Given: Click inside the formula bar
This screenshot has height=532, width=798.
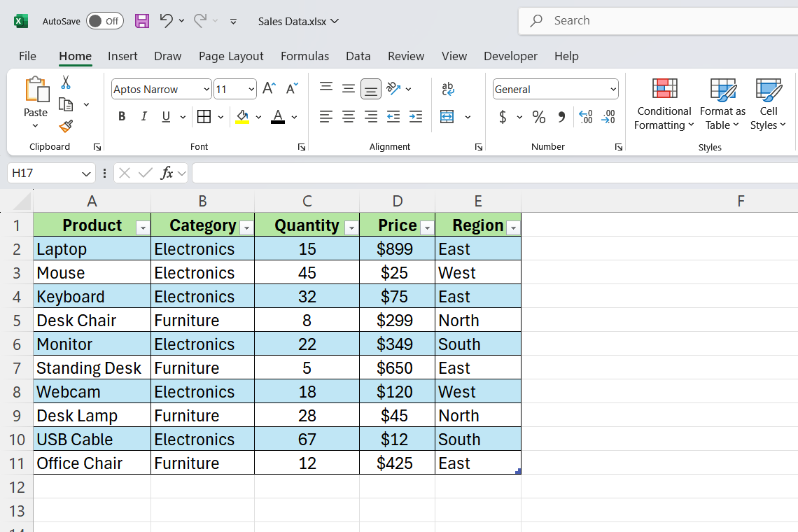Looking at the screenshot, I should [x=495, y=173].
